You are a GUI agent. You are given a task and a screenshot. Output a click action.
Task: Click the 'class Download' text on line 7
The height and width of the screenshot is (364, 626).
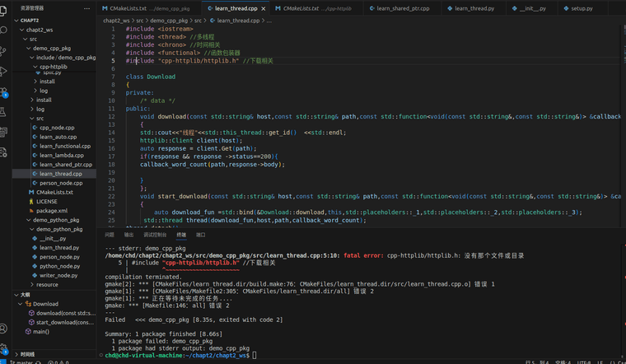point(151,77)
